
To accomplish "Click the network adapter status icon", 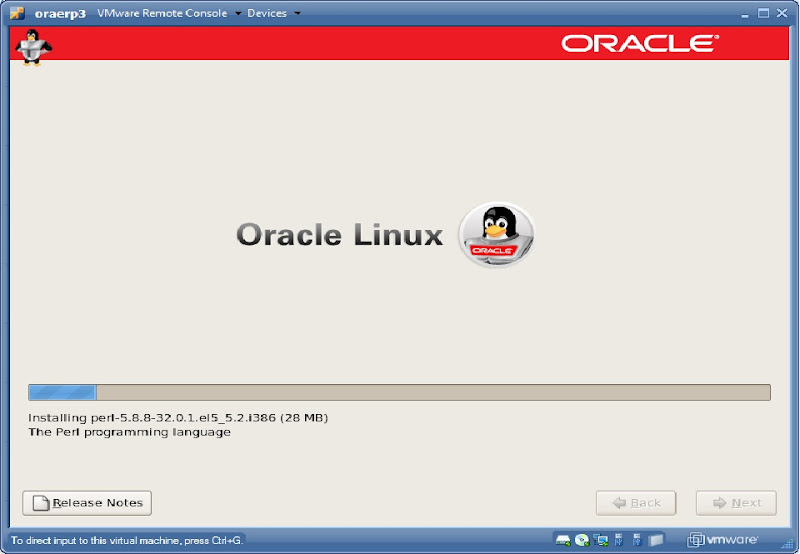I will (x=601, y=540).
